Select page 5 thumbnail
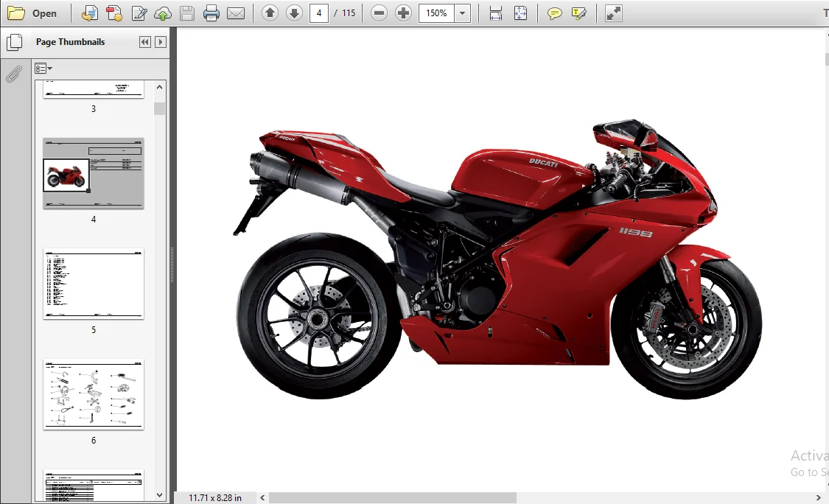Screen dimensions: 829x504 [x=93, y=284]
